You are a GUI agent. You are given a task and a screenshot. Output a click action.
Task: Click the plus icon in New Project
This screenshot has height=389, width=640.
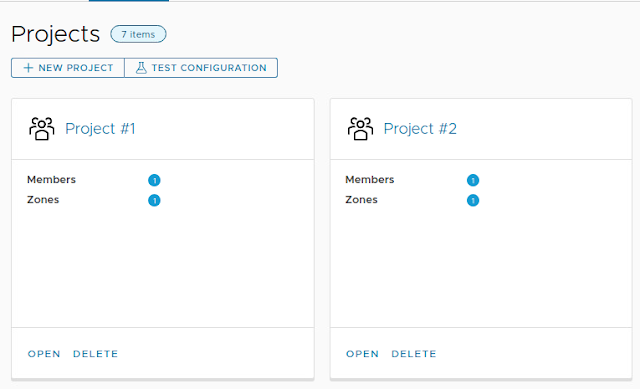click(x=28, y=68)
